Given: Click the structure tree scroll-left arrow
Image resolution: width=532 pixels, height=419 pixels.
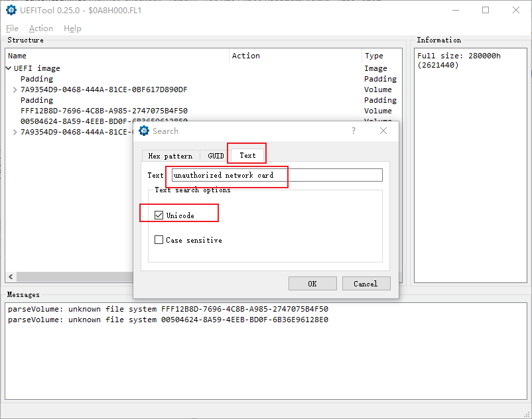Looking at the screenshot, I should click(x=11, y=277).
